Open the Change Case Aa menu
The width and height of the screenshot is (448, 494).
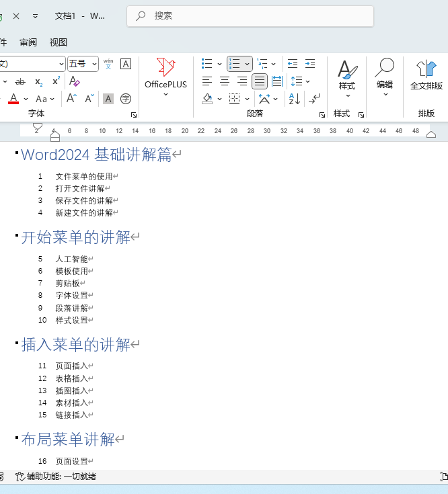pos(45,99)
